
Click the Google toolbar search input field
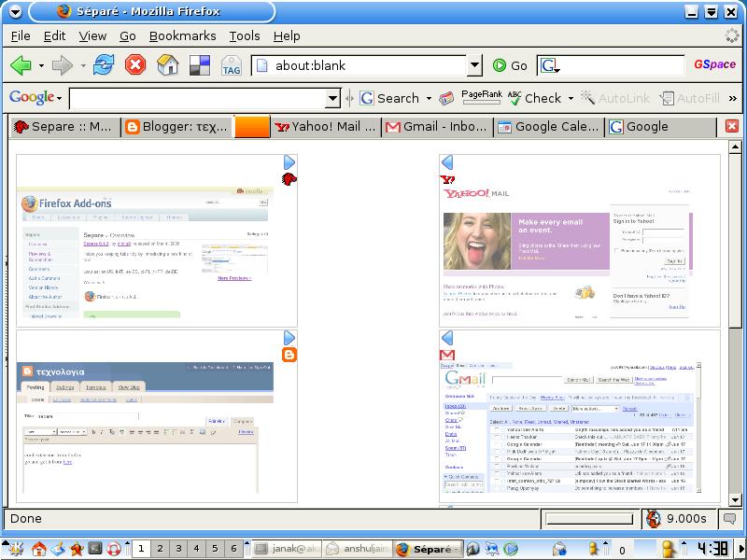pos(198,99)
